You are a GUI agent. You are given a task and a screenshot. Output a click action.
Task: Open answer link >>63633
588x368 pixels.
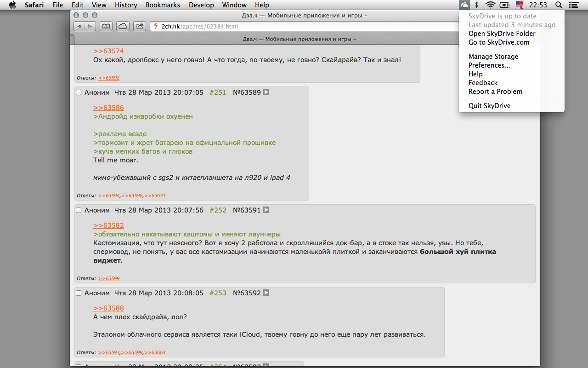point(155,196)
